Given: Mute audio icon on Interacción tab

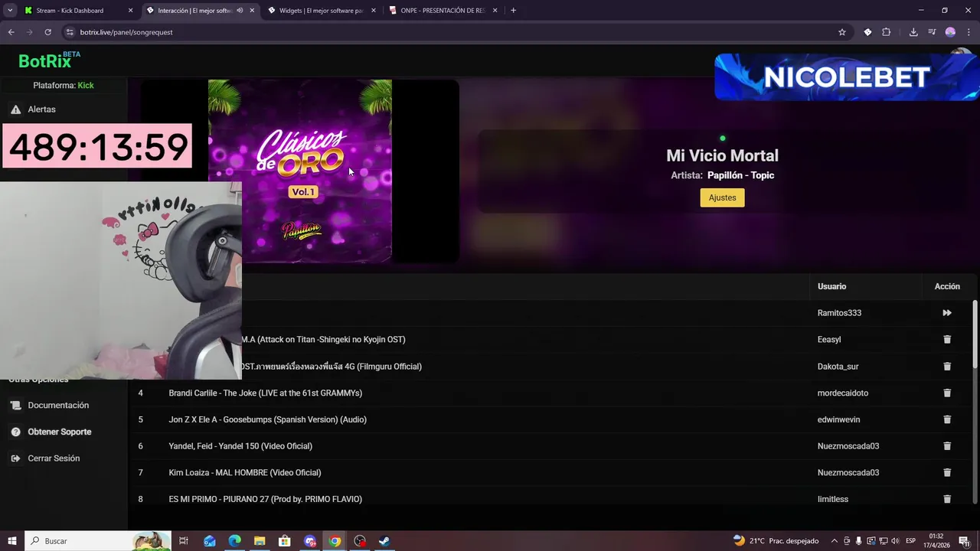Looking at the screenshot, I should [x=240, y=11].
